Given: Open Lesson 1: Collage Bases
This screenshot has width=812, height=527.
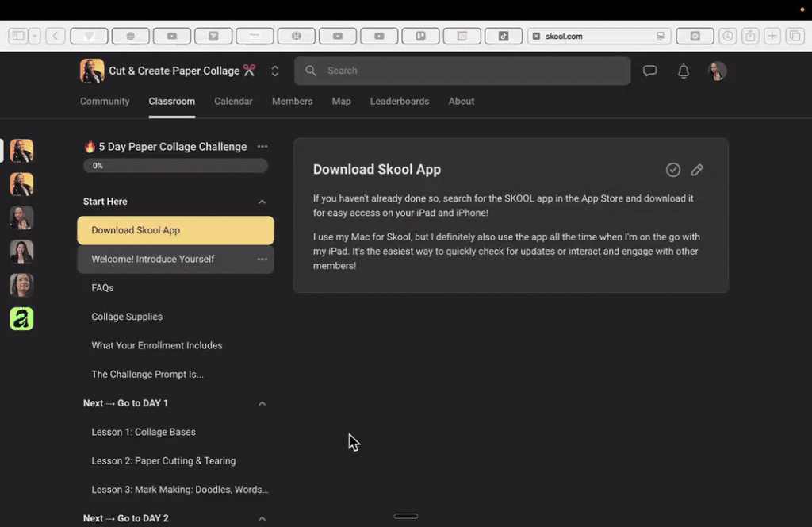Looking at the screenshot, I should click(x=144, y=433).
